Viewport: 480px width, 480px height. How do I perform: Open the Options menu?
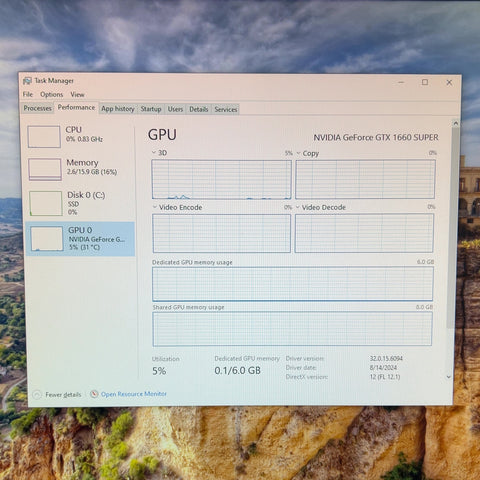tap(52, 94)
